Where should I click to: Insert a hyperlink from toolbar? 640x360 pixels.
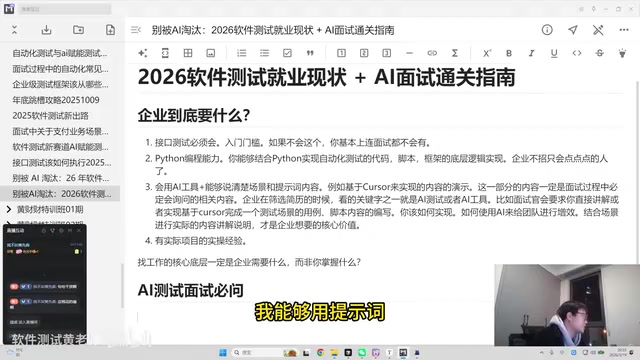pos(432,53)
